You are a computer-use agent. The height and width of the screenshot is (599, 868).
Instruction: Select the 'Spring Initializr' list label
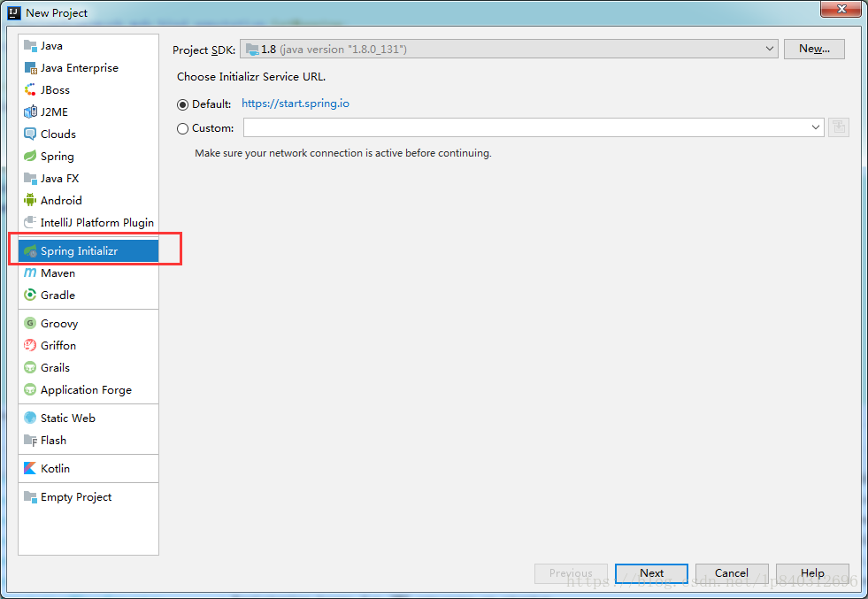click(79, 250)
